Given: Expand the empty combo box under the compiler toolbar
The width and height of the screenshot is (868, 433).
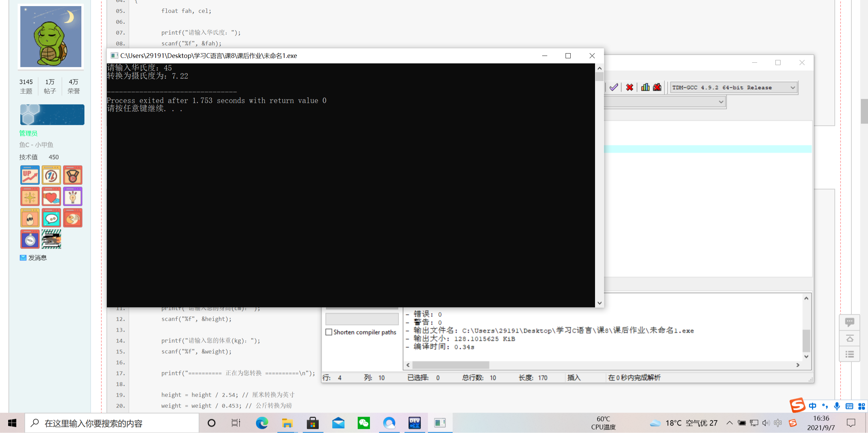Looking at the screenshot, I should 665,102.
